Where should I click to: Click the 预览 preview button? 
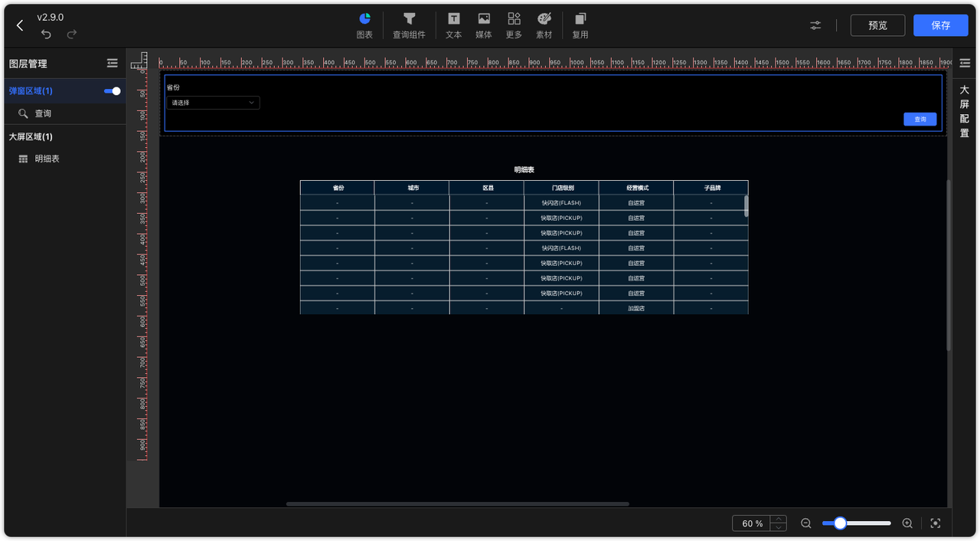click(877, 25)
